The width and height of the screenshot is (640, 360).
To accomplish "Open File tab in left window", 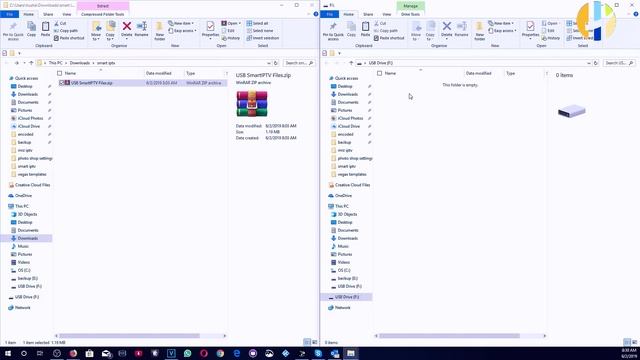I will (9, 14).
